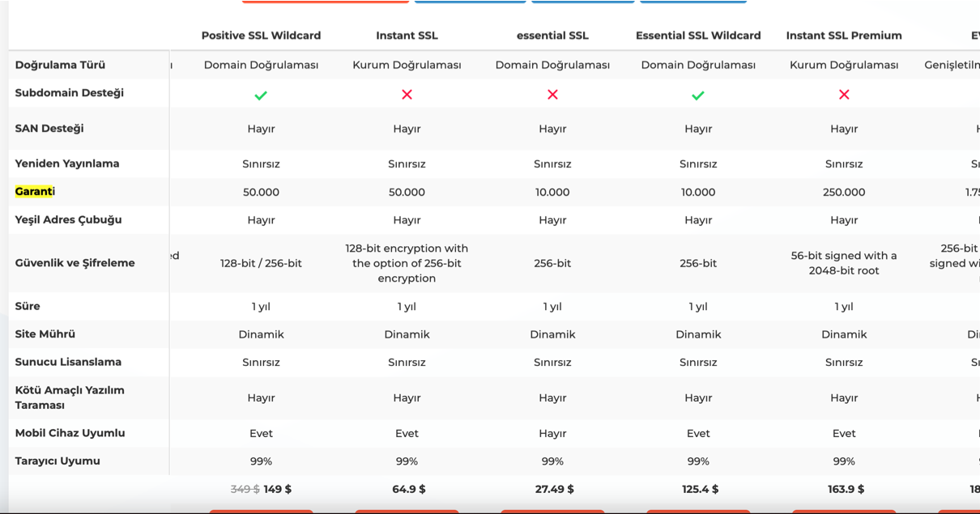This screenshot has height=514, width=980.
Task: Select the Instant SSL Premium header
Action: click(x=844, y=36)
